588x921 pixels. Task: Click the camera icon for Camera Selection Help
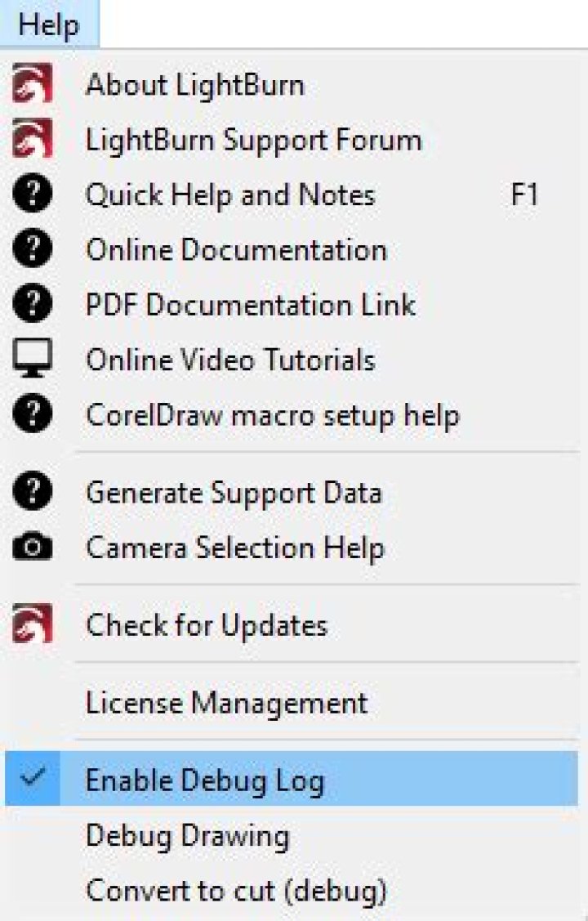(33, 548)
